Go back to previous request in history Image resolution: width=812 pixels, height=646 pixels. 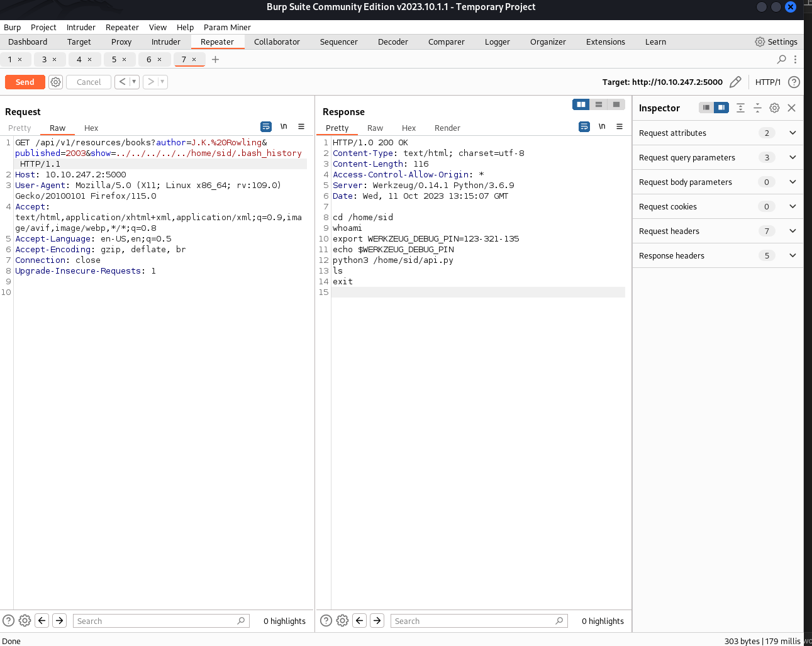pos(123,82)
